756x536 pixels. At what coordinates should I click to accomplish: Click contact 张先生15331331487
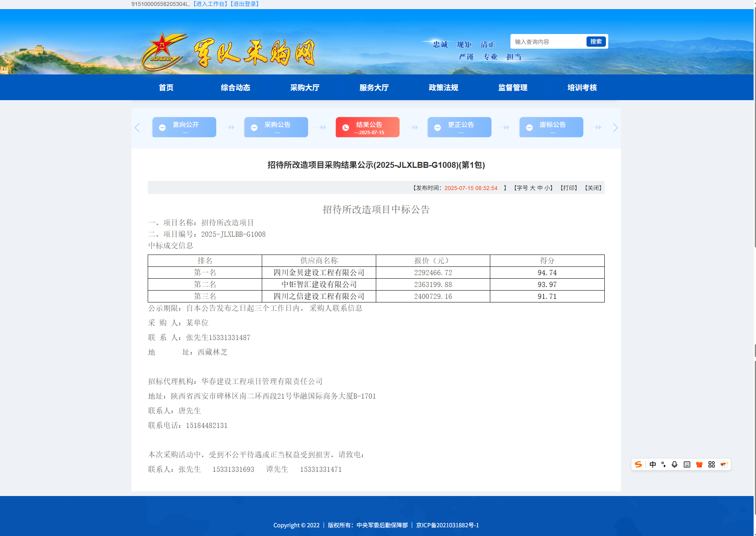(218, 338)
